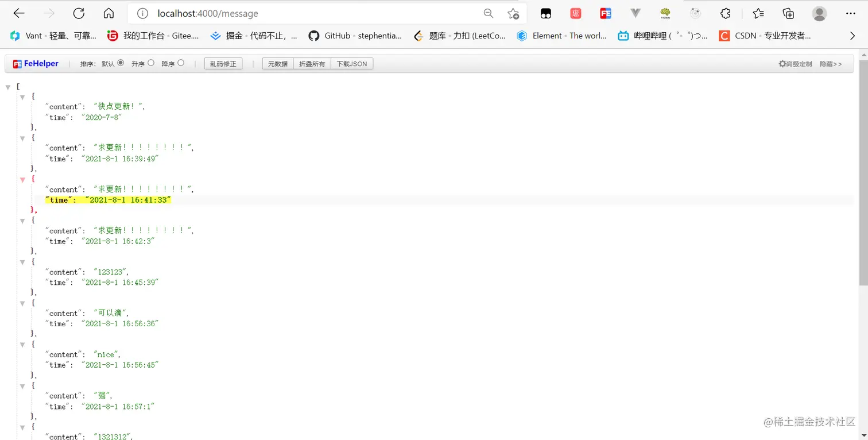Click the content value "nice"
Screen dimensions: 868x440
point(106,354)
